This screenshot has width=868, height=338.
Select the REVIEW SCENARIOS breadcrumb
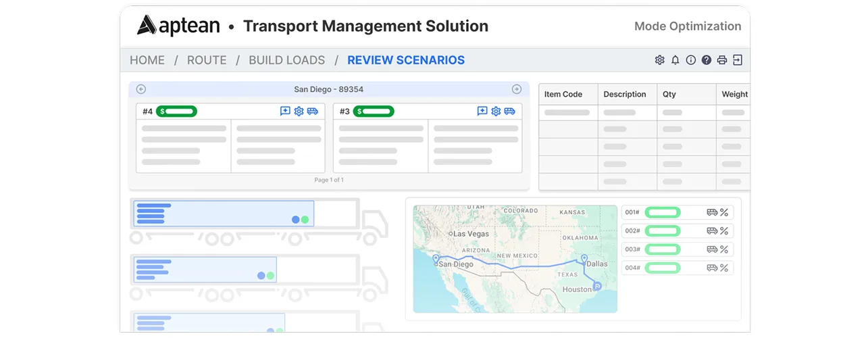[x=406, y=60]
